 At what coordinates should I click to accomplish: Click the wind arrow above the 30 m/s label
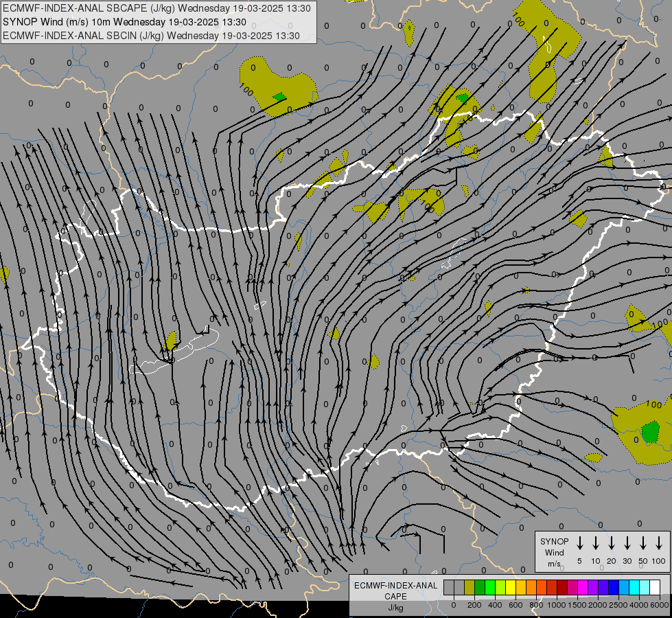tap(627, 543)
